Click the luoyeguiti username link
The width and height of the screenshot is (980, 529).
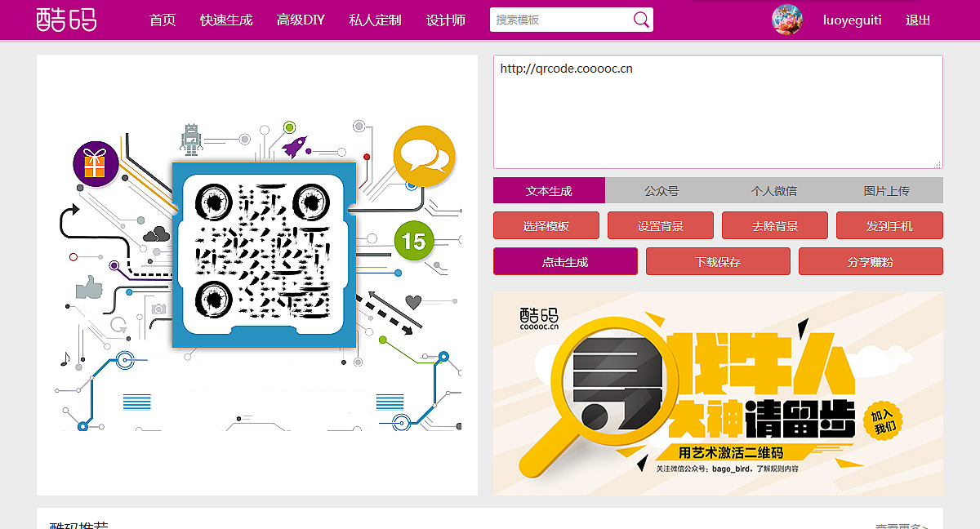click(x=852, y=20)
